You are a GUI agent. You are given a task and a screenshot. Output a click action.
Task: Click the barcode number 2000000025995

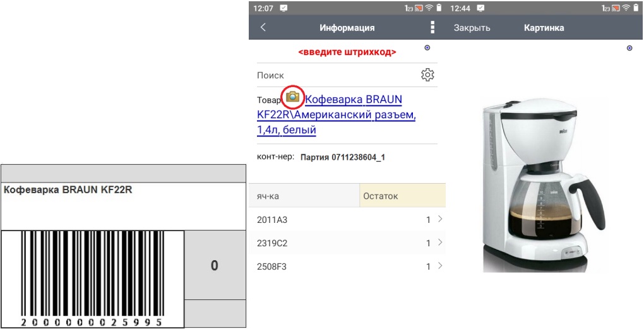pyautogui.click(x=92, y=323)
